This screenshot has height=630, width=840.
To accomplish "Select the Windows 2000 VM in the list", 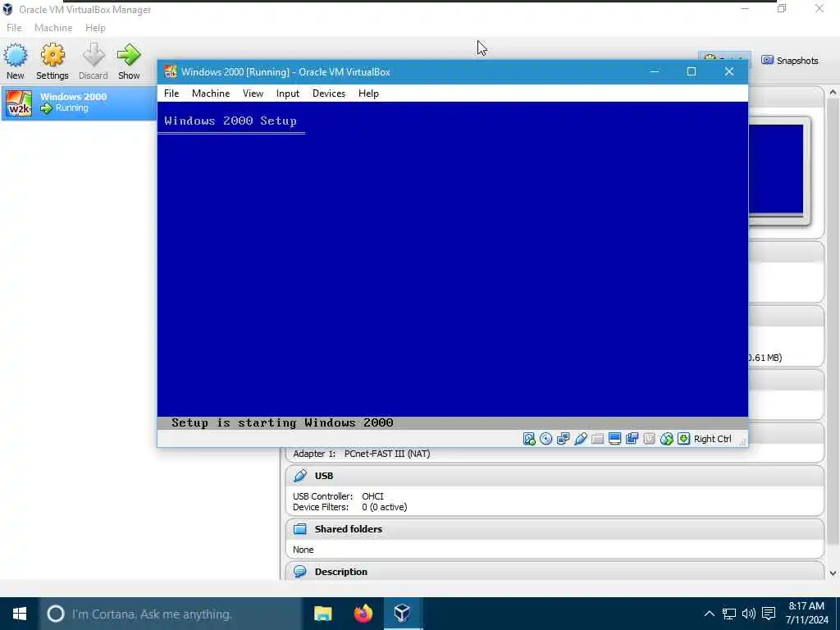I will coord(79,103).
